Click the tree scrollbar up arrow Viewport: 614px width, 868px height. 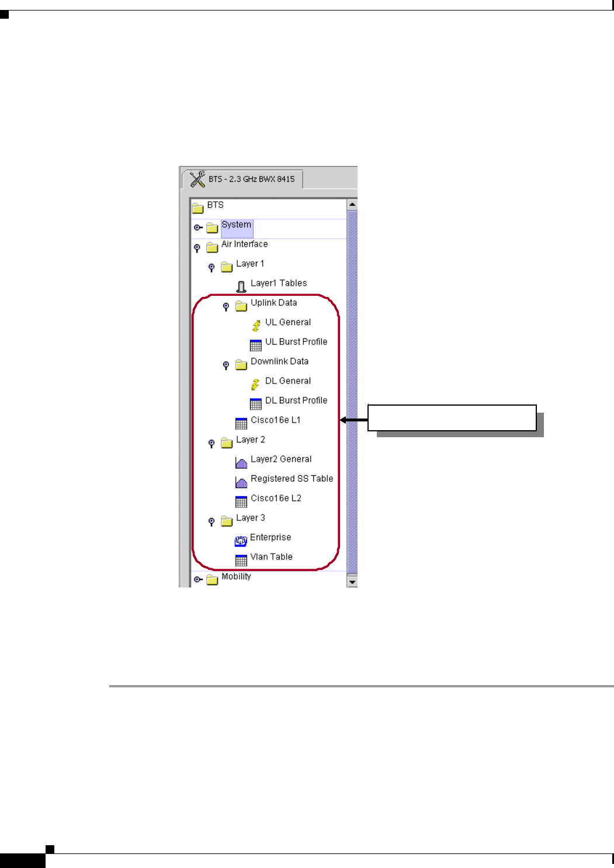[x=352, y=205]
